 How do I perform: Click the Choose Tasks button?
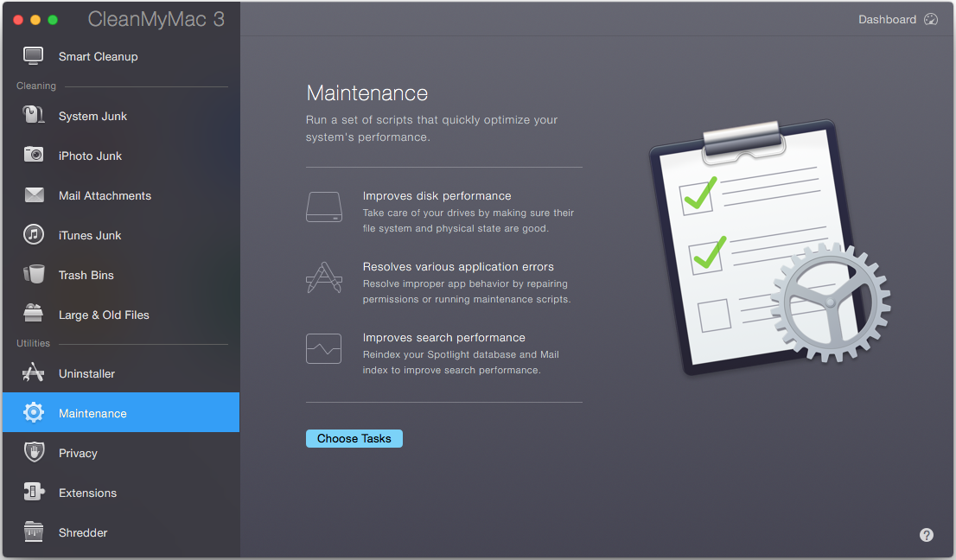tap(354, 438)
